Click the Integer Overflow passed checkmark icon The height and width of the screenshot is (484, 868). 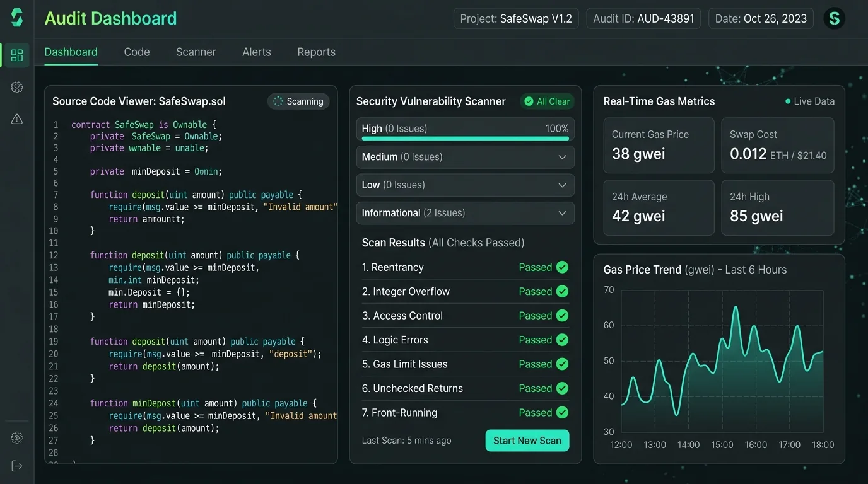[562, 291]
